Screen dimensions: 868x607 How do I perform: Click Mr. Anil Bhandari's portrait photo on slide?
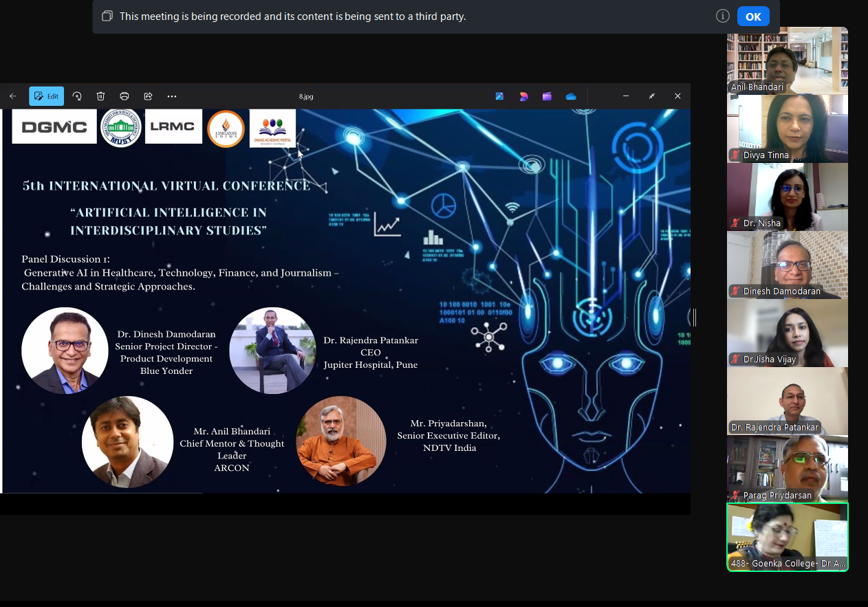[127, 442]
